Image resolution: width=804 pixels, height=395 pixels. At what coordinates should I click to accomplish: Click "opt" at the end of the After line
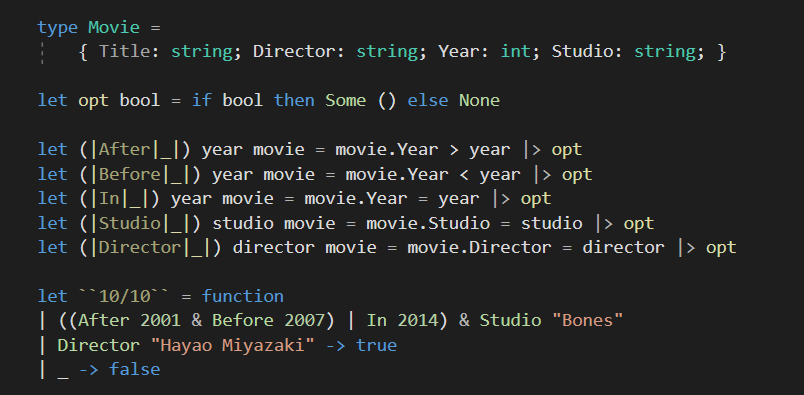coord(567,149)
